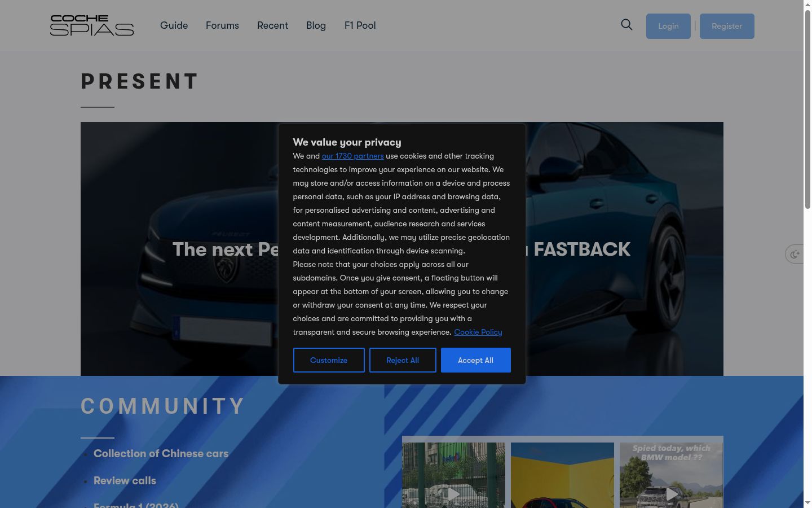Click the COMMUNITY section heading
This screenshot has height=508, width=812.
tap(162, 406)
